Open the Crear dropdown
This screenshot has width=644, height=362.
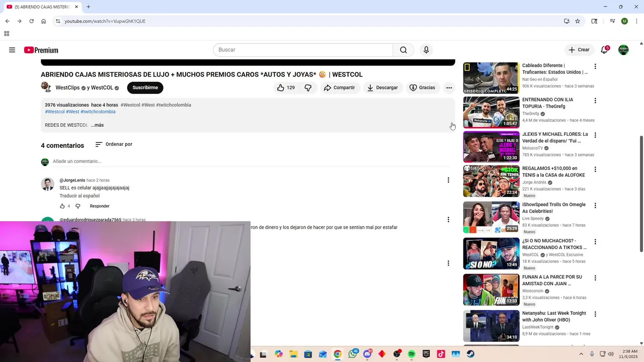[x=579, y=50]
